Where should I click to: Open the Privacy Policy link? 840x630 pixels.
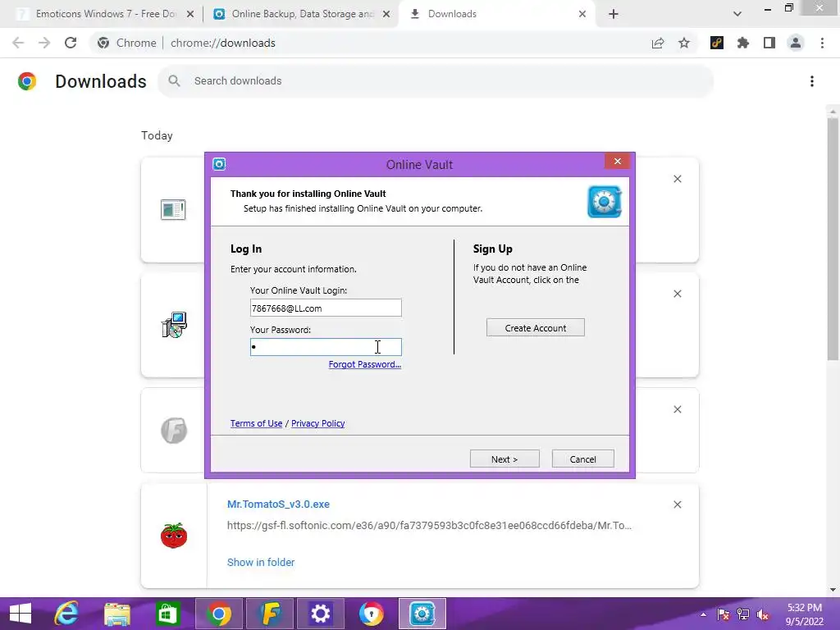tap(317, 423)
